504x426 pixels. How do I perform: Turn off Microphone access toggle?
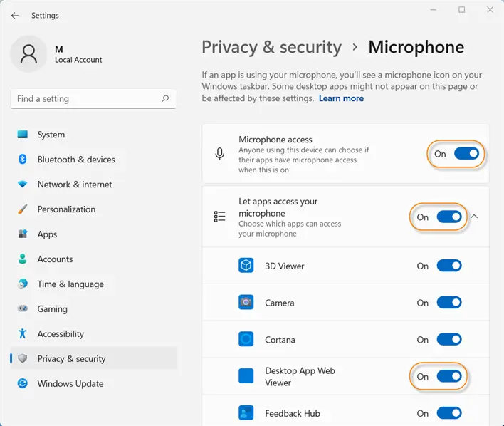[x=467, y=153]
